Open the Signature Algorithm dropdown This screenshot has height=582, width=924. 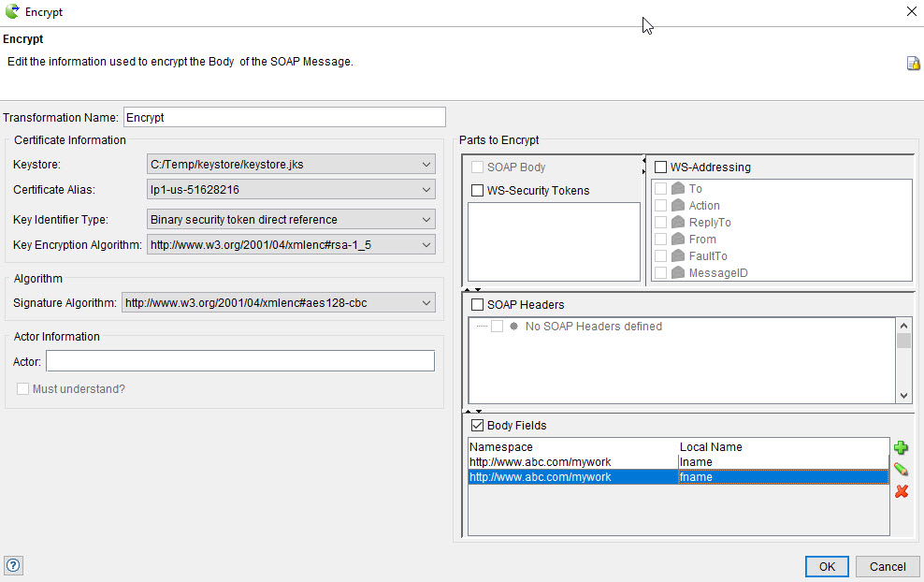pyautogui.click(x=279, y=303)
